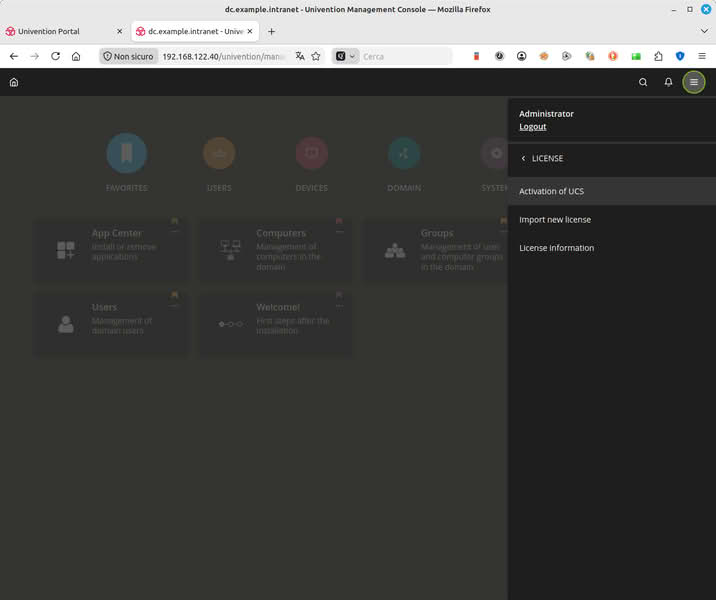Select the Devices category icon
Screen dimensions: 716x600
pyautogui.click(x=312, y=153)
